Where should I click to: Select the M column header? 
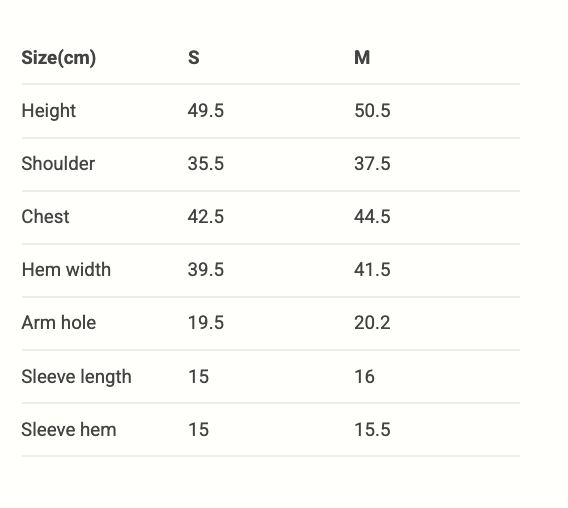coord(362,58)
